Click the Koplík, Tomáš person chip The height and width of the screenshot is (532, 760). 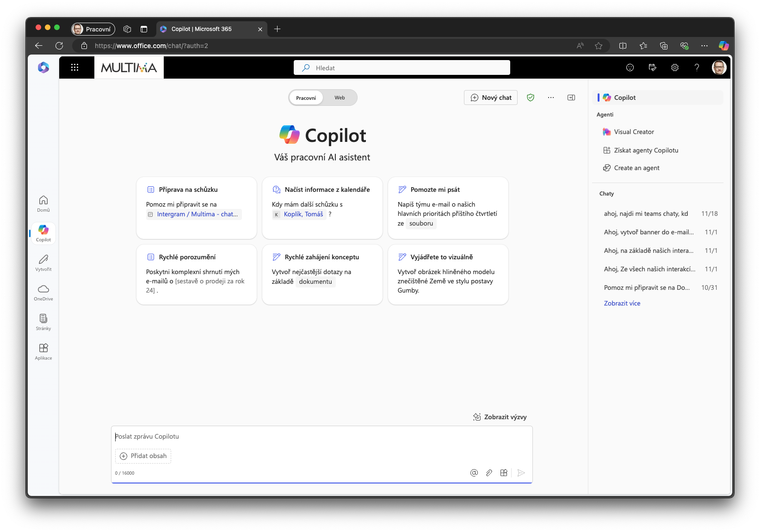coord(299,214)
